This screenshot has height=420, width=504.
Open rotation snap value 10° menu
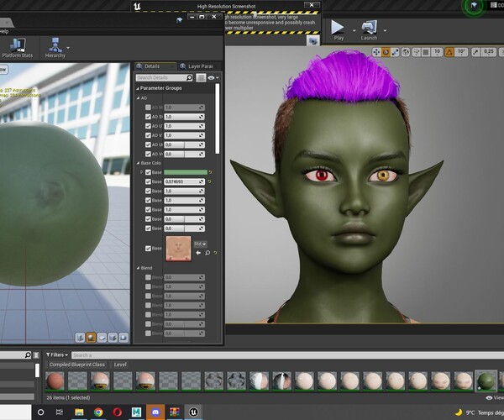click(461, 52)
